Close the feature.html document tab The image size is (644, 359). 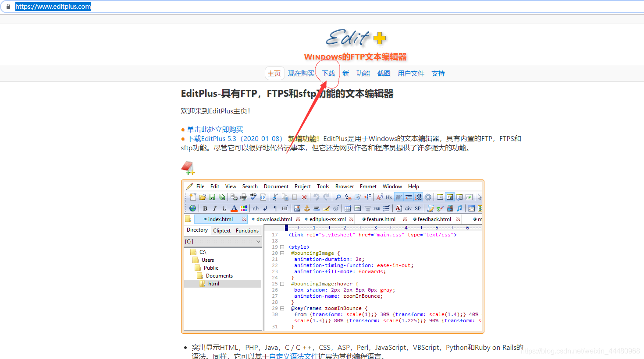(x=405, y=219)
